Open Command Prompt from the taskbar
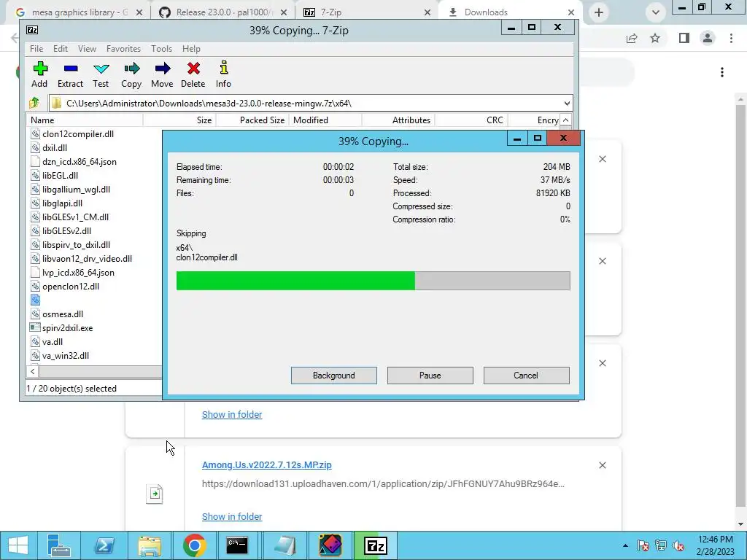Viewport: 747px width, 560px height. [x=237, y=545]
